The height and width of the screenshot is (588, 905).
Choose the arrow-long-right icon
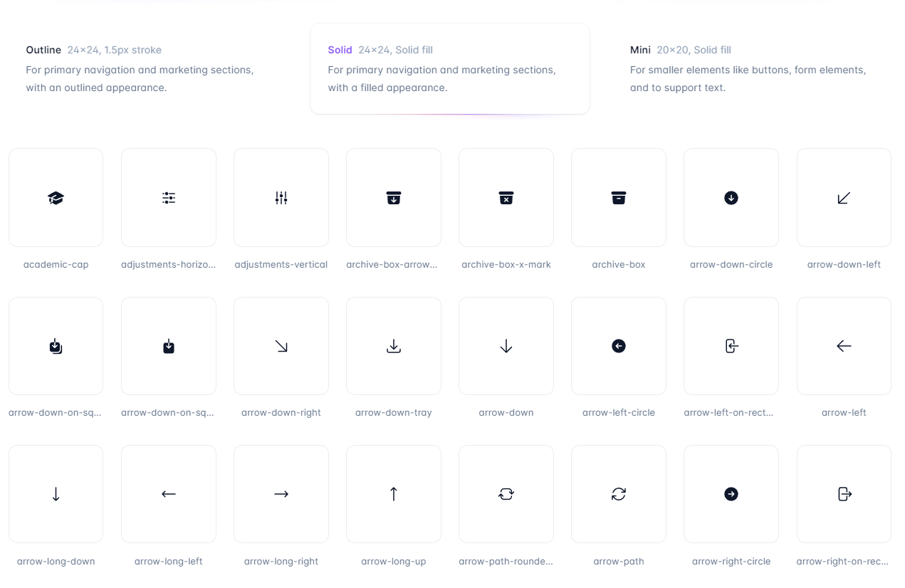tap(281, 494)
